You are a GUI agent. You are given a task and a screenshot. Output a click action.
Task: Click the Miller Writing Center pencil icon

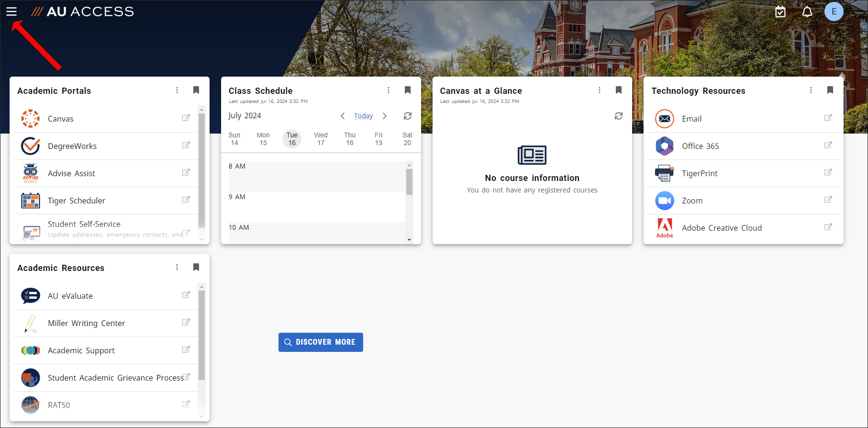pos(31,323)
